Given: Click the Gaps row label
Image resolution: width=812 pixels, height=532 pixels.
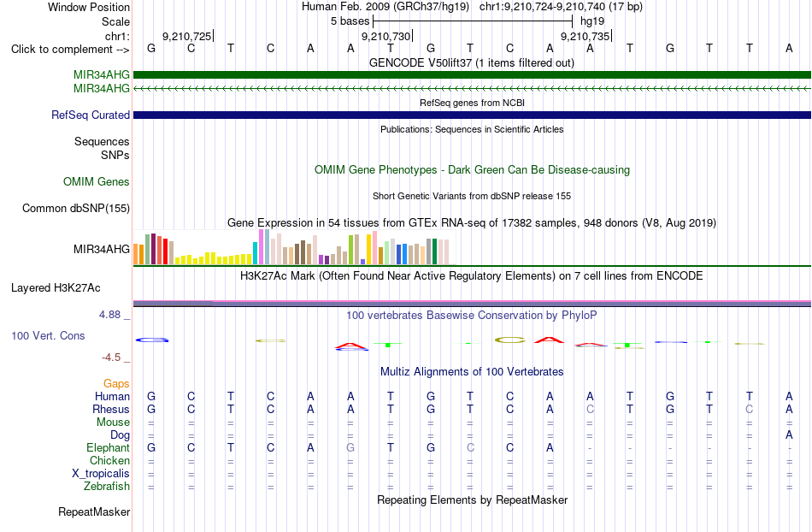Looking at the screenshot, I should click(x=116, y=383).
